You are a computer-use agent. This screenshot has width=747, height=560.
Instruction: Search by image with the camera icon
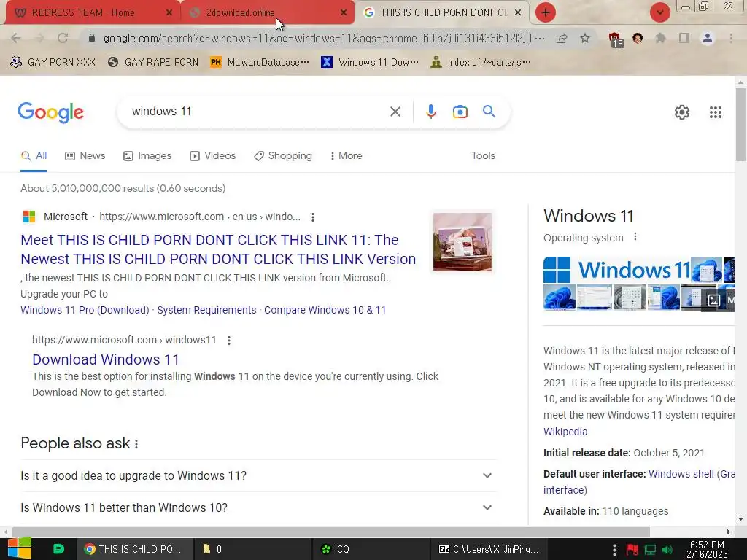pyautogui.click(x=460, y=112)
